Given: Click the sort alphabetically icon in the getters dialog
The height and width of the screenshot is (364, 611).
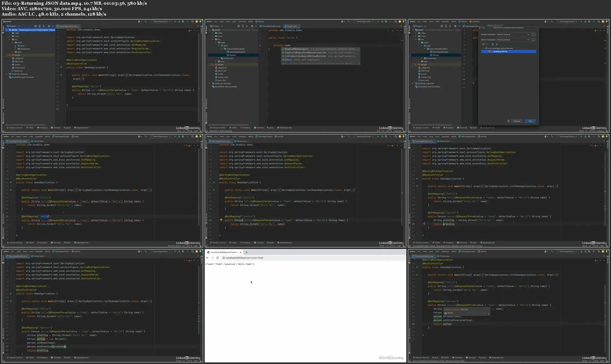Looking at the screenshot, I should tap(483, 44).
